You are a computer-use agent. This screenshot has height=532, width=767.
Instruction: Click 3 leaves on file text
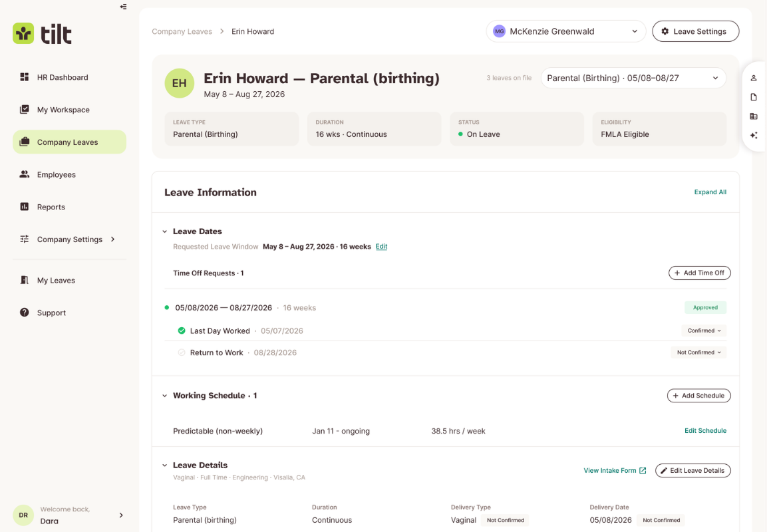click(509, 78)
